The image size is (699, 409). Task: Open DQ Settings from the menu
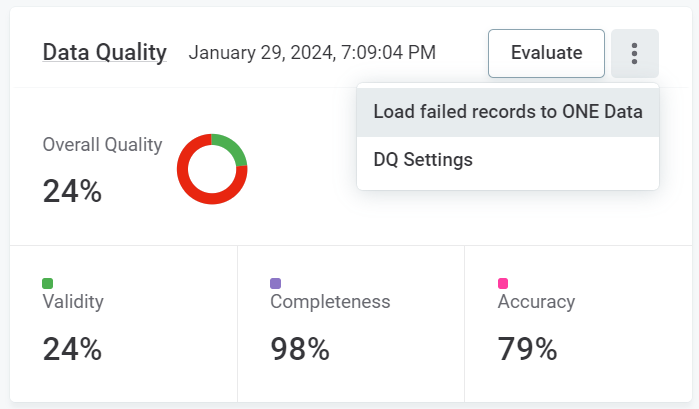coord(422,160)
